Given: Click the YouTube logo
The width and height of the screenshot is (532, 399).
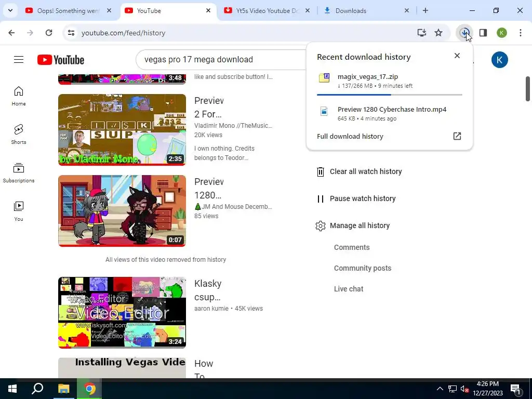Looking at the screenshot, I should tap(61, 60).
